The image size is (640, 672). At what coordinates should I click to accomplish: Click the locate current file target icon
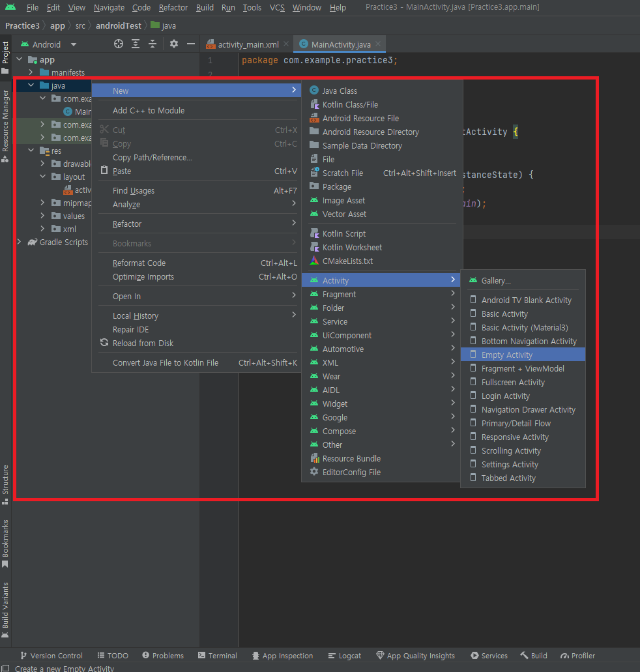pyautogui.click(x=119, y=44)
